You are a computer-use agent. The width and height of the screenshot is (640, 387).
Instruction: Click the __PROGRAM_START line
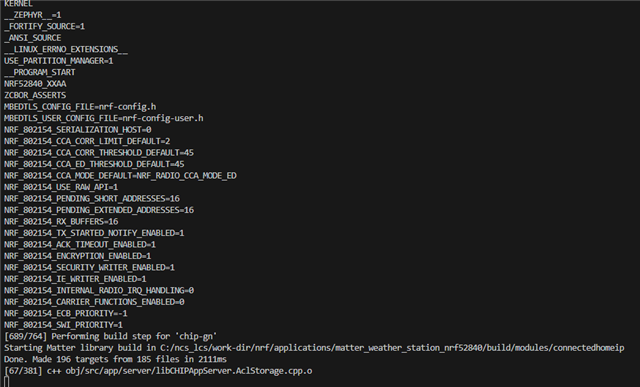point(40,72)
